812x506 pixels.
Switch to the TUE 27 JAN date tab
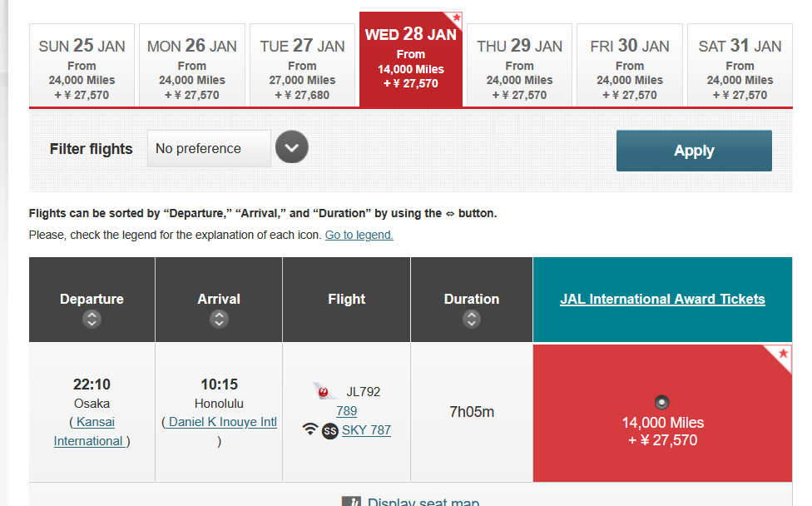302,66
